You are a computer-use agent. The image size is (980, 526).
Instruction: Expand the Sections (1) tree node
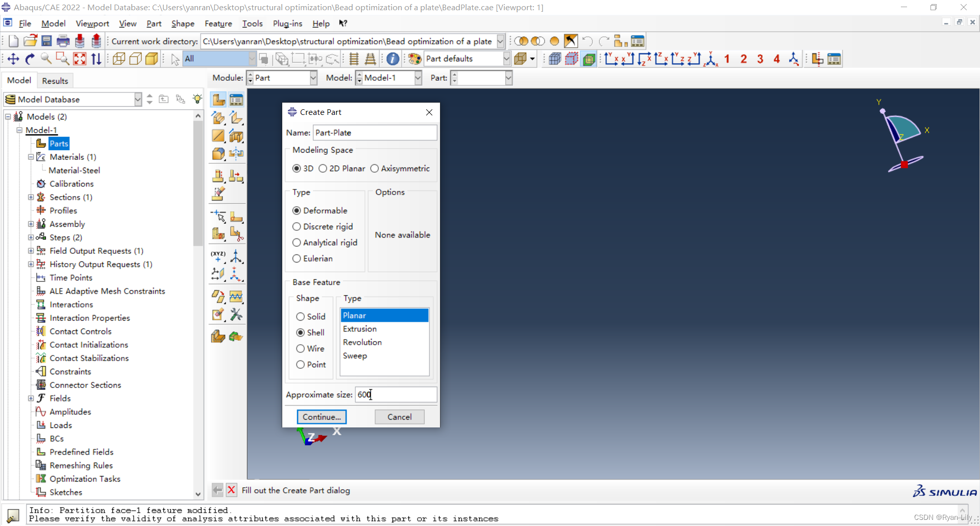pos(31,197)
